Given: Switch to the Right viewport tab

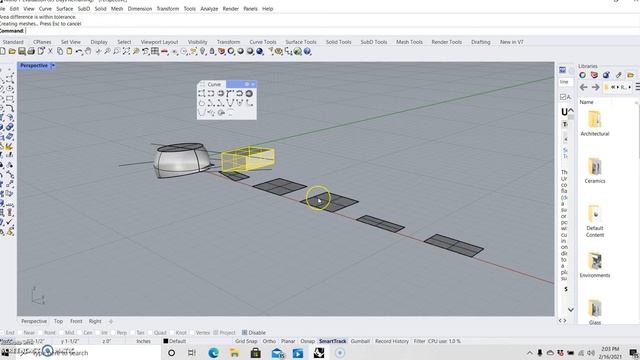Looking at the screenshot, I should (95, 322).
